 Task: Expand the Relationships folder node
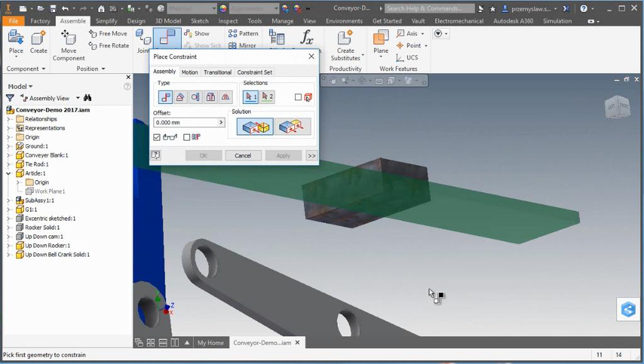tap(8, 119)
